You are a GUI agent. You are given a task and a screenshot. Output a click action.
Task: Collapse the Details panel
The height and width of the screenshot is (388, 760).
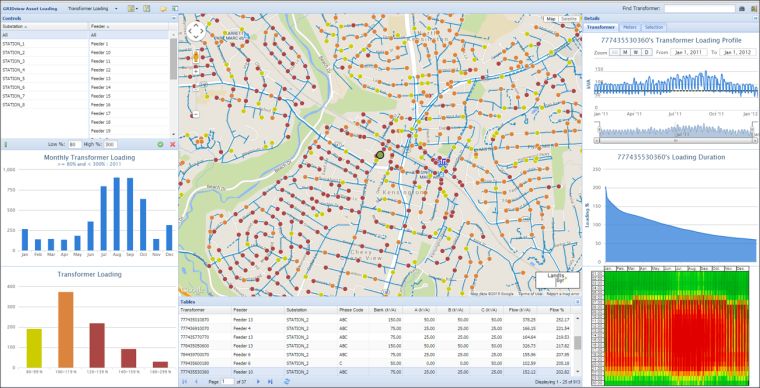[x=756, y=18]
